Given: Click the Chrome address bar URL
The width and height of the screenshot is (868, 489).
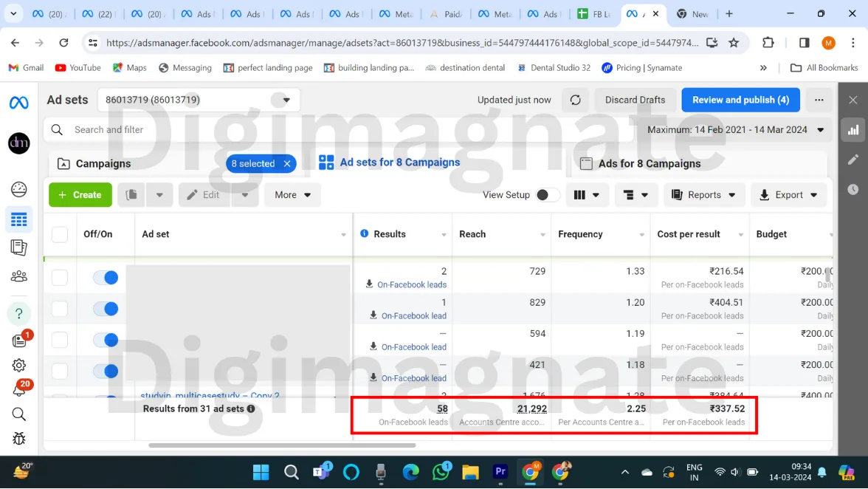Looking at the screenshot, I should 402,43.
